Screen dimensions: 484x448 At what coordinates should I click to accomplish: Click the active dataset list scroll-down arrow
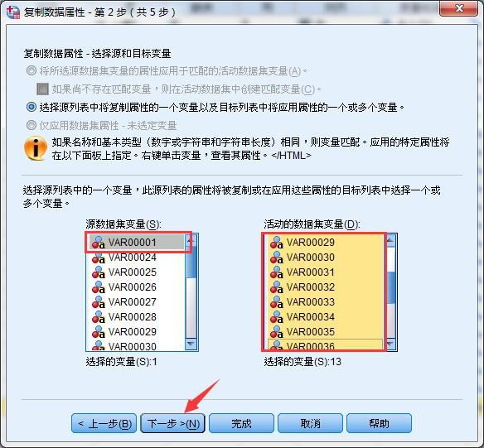click(390, 344)
